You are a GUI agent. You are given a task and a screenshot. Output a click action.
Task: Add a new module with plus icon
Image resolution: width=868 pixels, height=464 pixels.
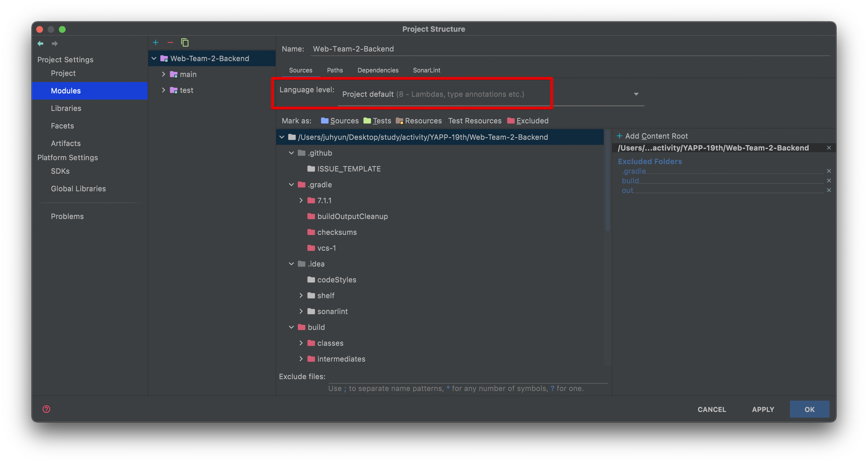(x=155, y=42)
